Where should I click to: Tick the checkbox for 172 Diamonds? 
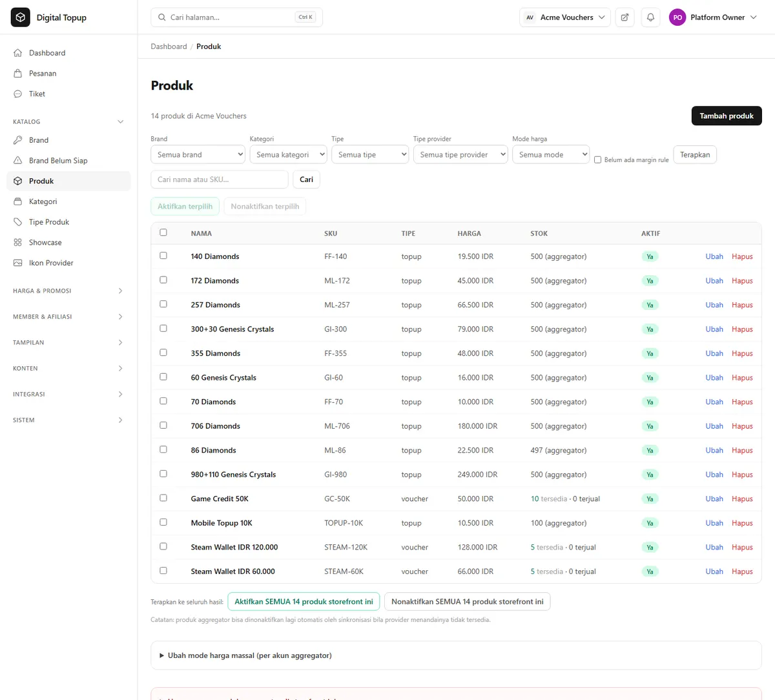[x=163, y=280]
